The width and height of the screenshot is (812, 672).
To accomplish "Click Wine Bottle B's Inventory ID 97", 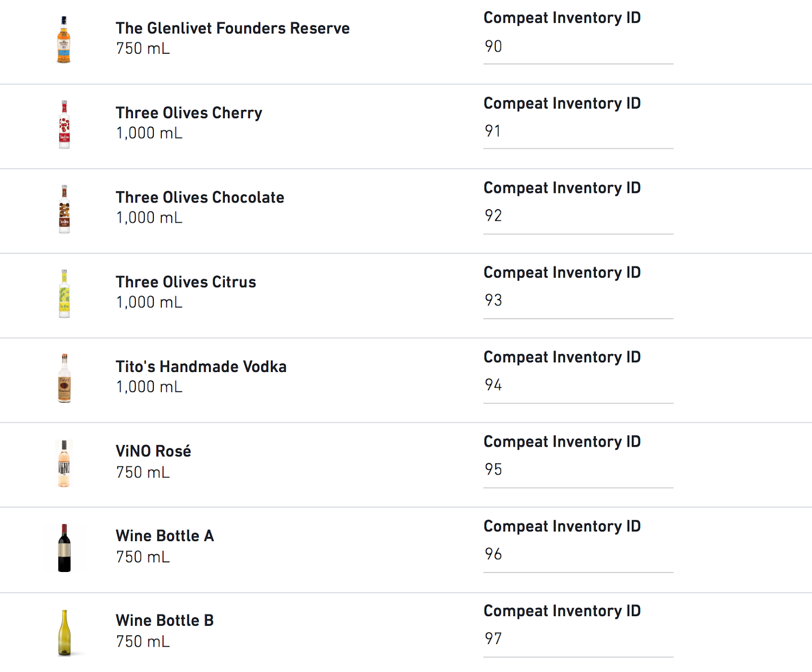I will click(578, 639).
